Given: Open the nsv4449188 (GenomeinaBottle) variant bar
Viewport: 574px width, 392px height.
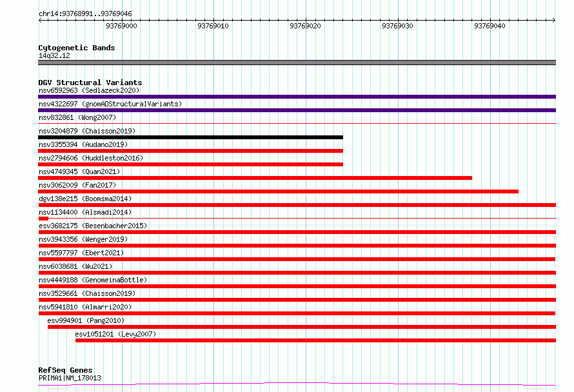Looking at the screenshot, I should click(x=297, y=286).
